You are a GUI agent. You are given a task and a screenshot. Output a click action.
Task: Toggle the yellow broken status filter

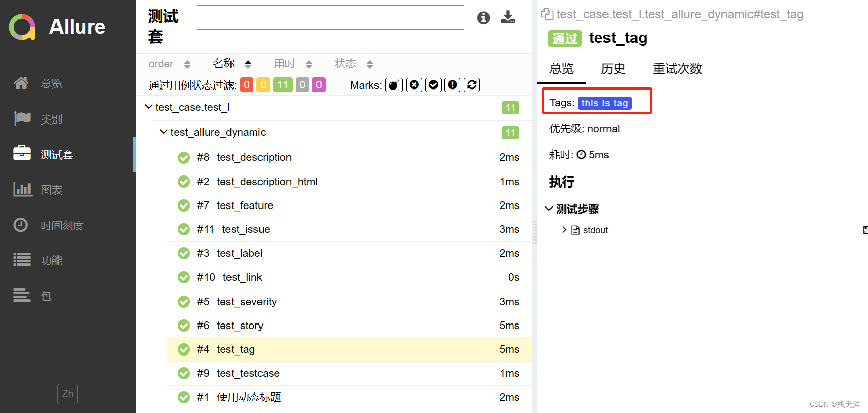263,85
